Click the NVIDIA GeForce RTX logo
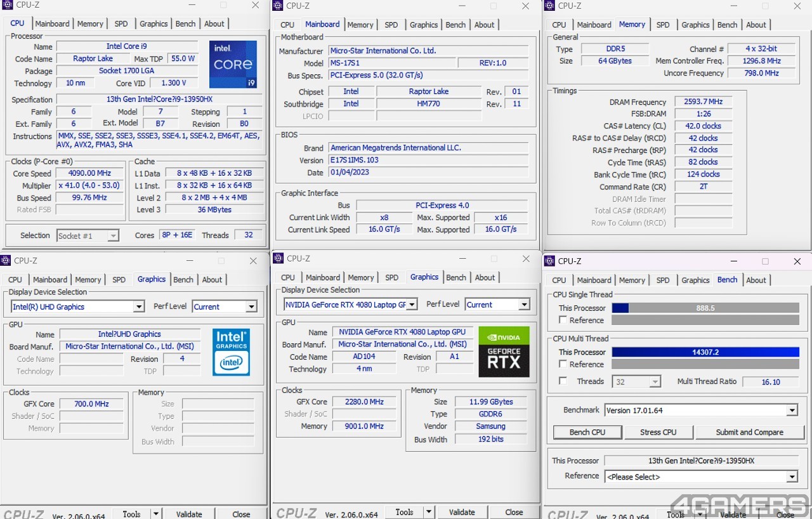The height and width of the screenshot is (519, 812). [x=504, y=351]
